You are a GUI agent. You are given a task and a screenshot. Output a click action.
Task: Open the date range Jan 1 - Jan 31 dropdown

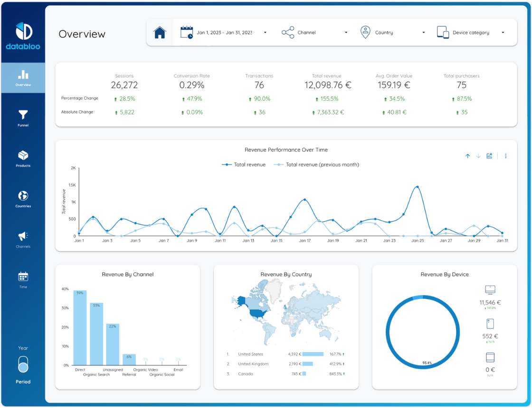click(x=224, y=33)
